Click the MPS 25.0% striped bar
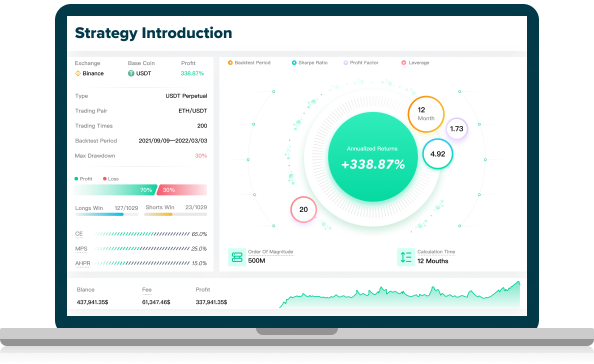 click(x=142, y=248)
